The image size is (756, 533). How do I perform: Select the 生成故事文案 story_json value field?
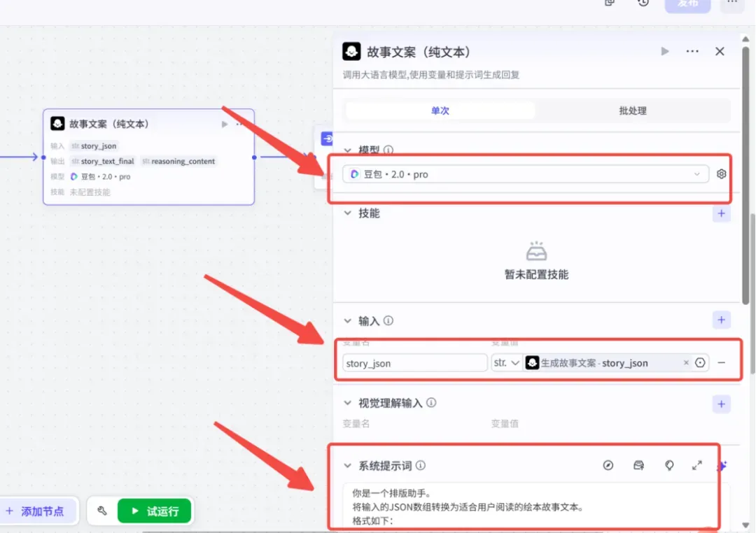[608, 362]
